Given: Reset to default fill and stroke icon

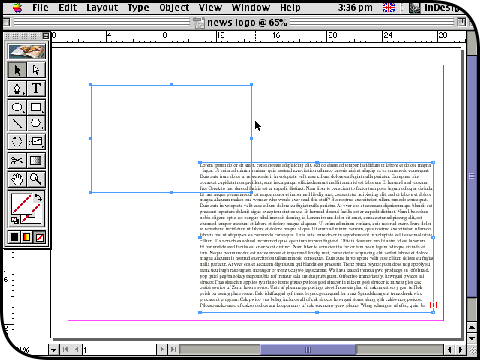Looking at the screenshot, I should tap(15, 220).
